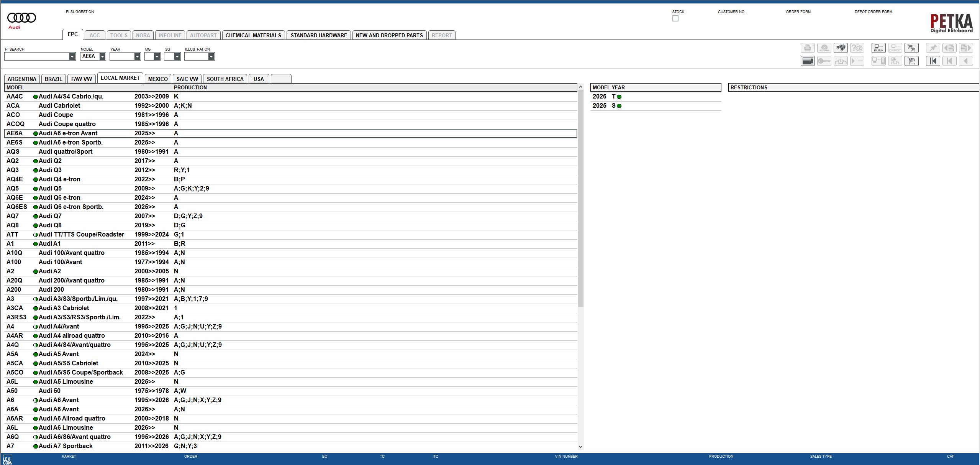Expand the SG dropdown
Image resolution: width=980 pixels, height=465 pixels.
pyautogui.click(x=177, y=56)
